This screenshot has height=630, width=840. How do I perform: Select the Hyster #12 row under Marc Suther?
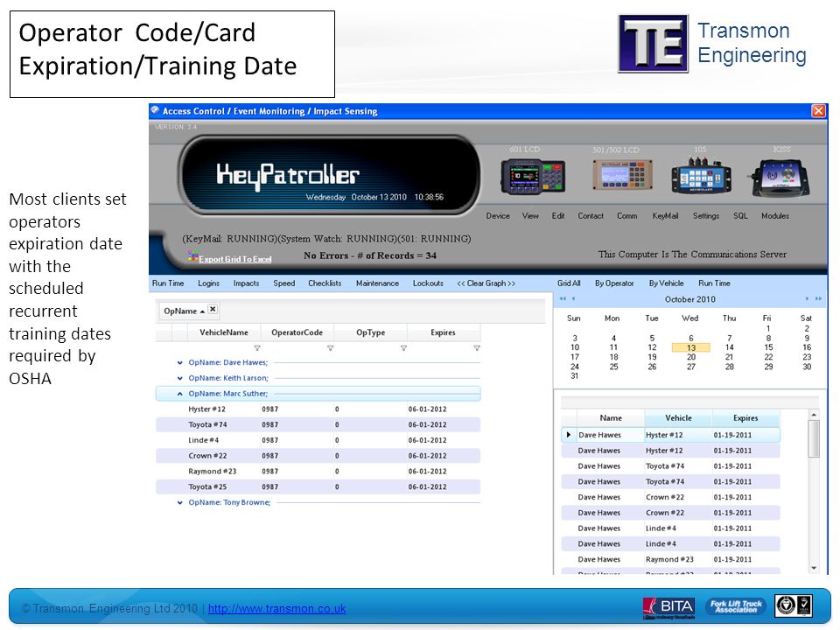tap(318, 409)
